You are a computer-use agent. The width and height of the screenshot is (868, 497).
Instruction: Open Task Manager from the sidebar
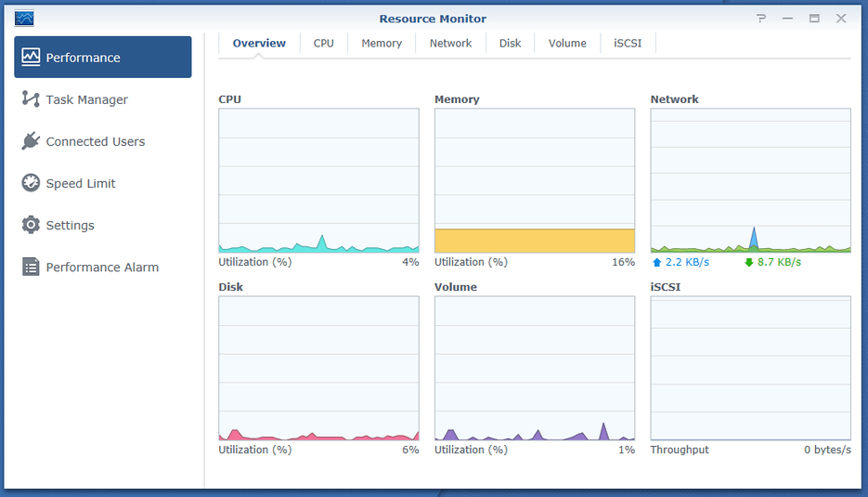86,99
